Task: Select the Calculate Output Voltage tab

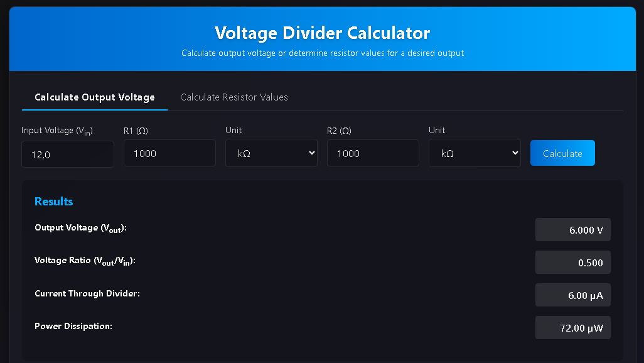Action: point(95,97)
